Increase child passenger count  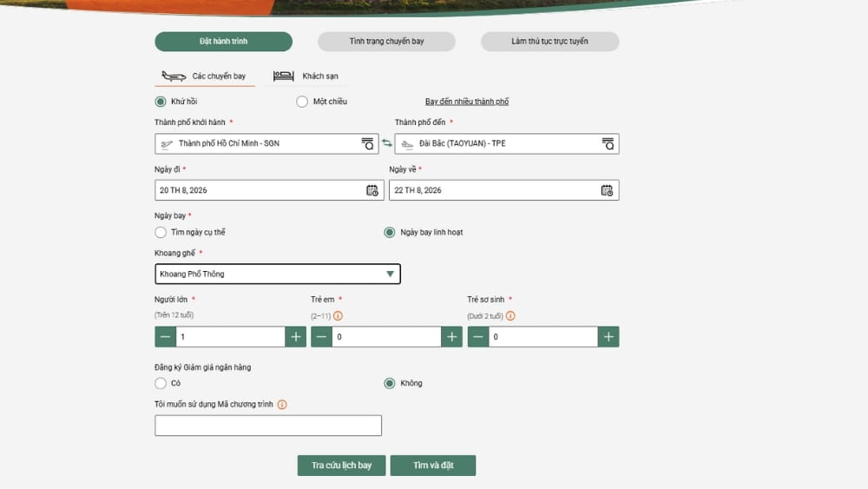451,337
